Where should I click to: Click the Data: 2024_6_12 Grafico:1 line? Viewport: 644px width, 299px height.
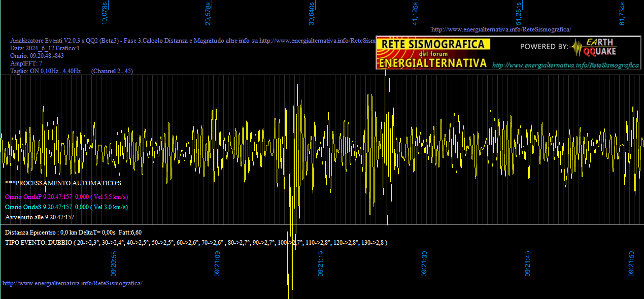click(x=45, y=48)
